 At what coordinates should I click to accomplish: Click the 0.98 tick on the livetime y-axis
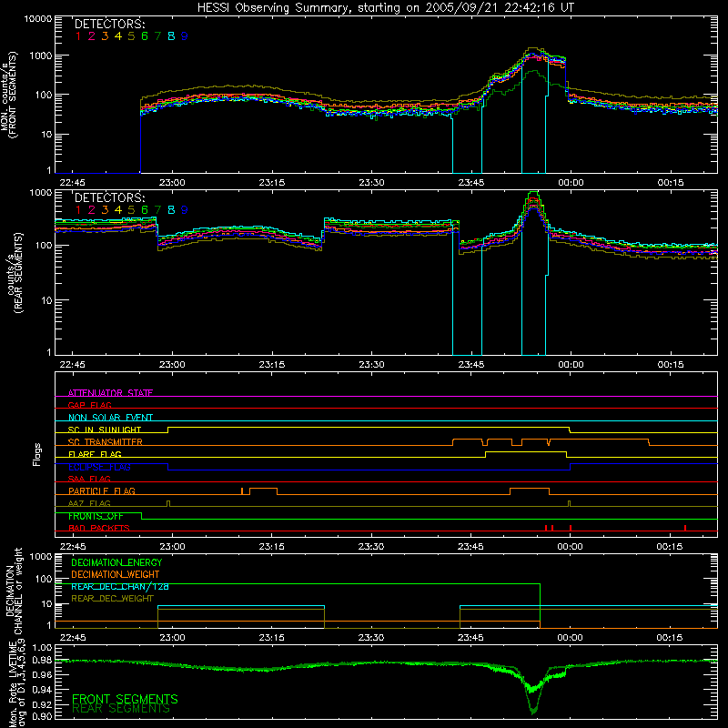coord(42,661)
